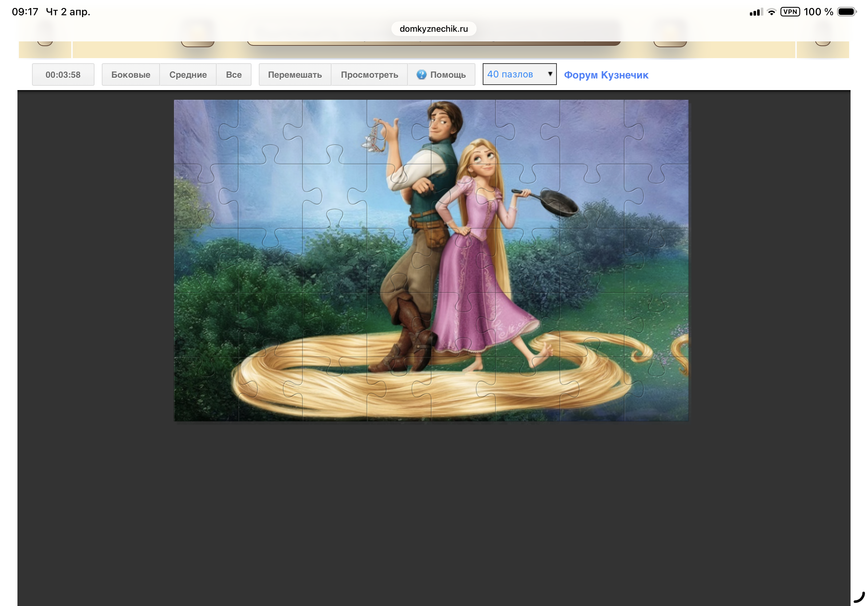
Task: Tap the 09:17 clock in status bar
Action: point(25,12)
